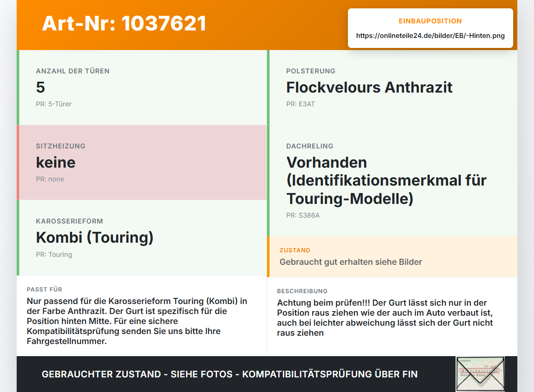Click the PR: none label
This screenshot has height=392, width=534.
[50, 179]
